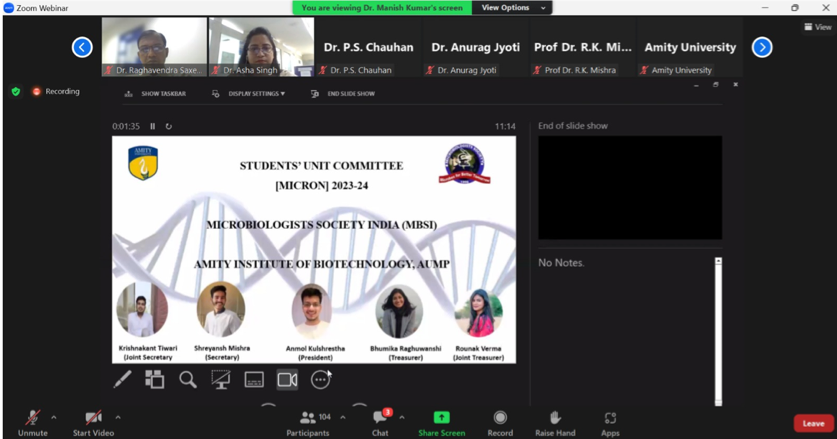Open audio options arrow next to Unmute
This screenshot has height=439, width=837.
coord(53,417)
